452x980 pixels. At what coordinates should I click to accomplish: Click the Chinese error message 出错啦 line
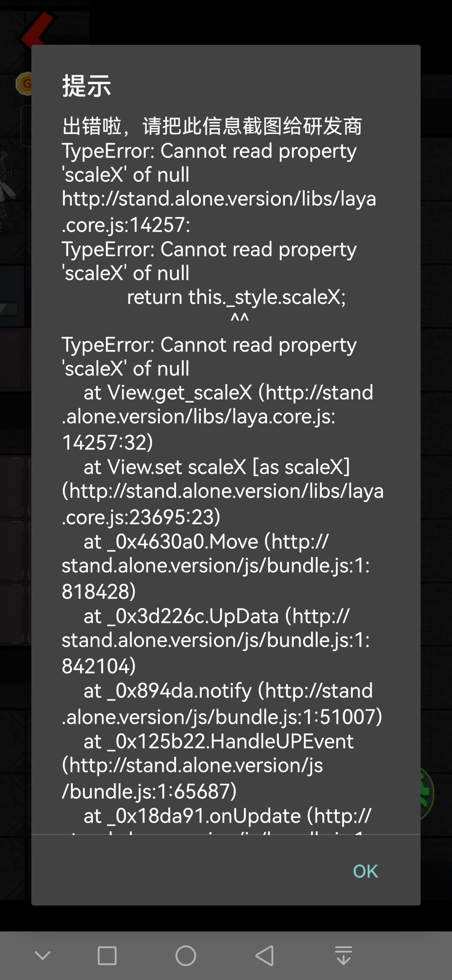(x=212, y=126)
